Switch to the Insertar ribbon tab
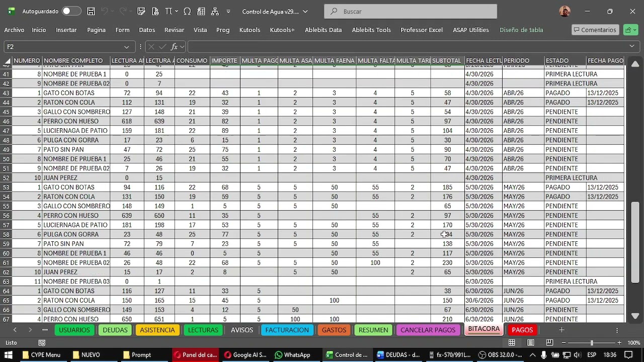644x362 pixels. [x=66, y=30]
